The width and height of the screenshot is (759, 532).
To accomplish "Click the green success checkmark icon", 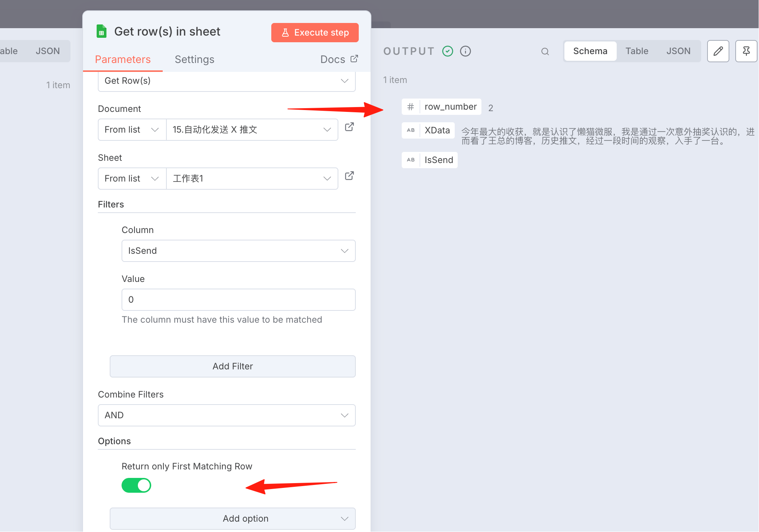I will pos(448,51).
